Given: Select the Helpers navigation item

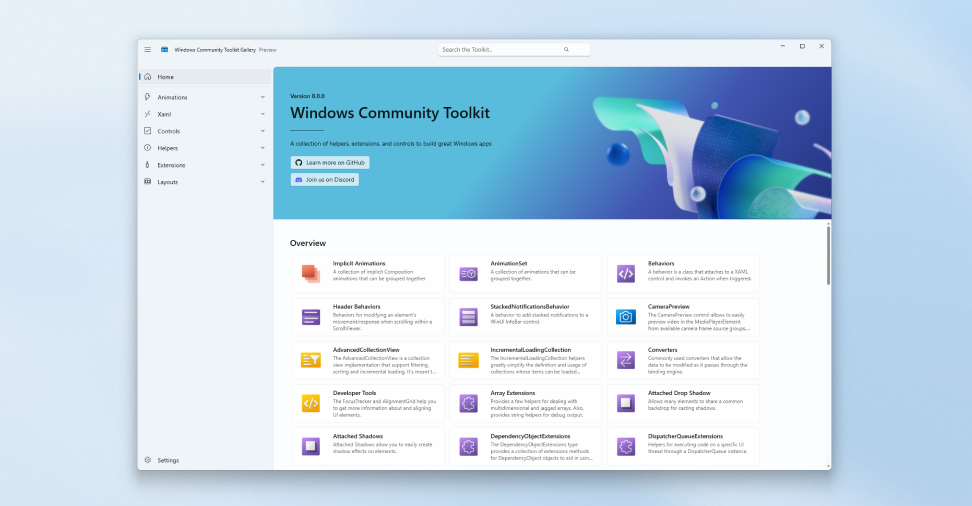Looking at the screenshot, I should [x=205, y=148].
